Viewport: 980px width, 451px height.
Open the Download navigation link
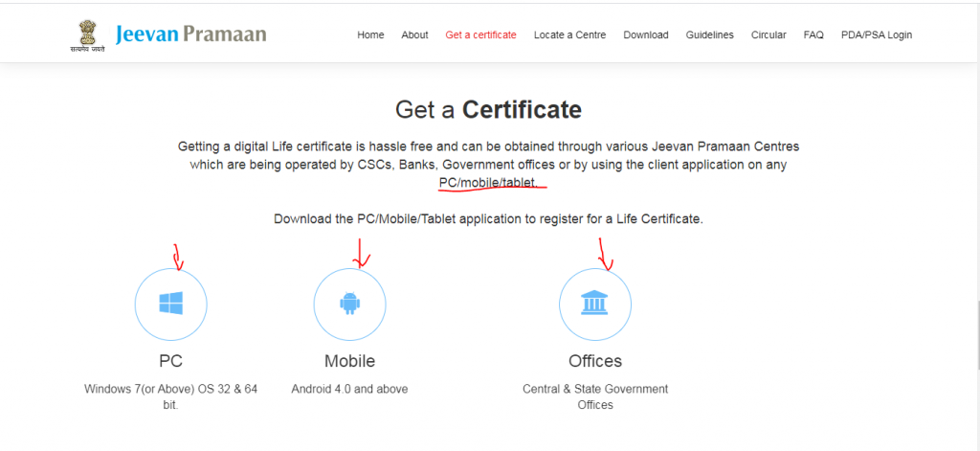tap(646, 35)
